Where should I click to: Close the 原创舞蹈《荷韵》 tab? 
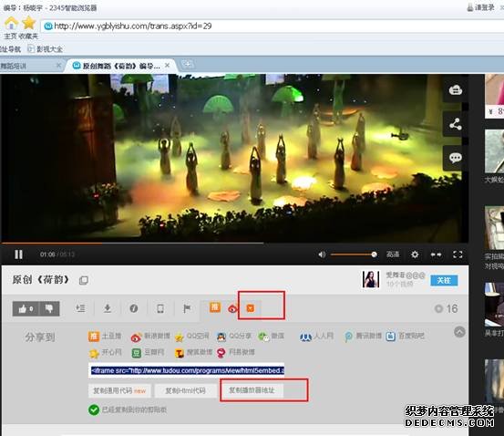pos(167,66)
